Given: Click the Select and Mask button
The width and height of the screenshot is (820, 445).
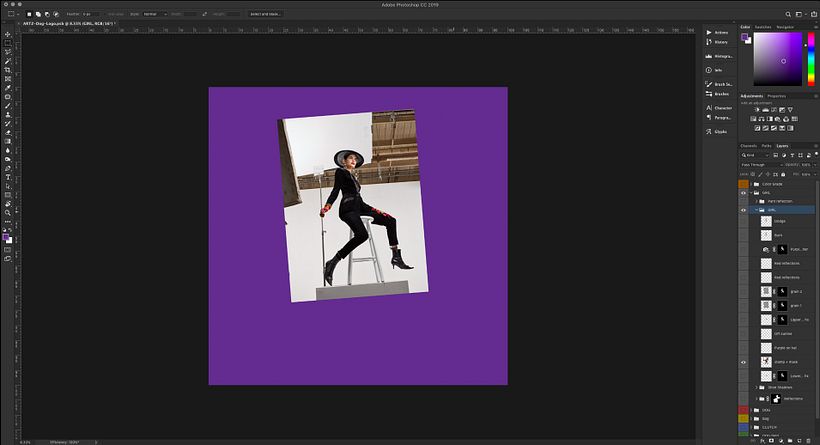Looking at the screenshot, I should point(265,14).
